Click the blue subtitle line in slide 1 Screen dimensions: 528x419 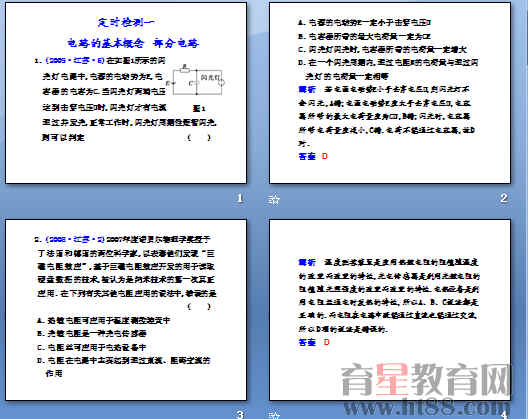pyautogui.click(x=133, y=43)
